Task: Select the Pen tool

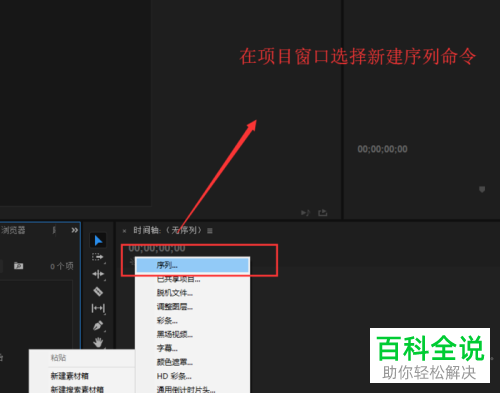Action: 98,325
